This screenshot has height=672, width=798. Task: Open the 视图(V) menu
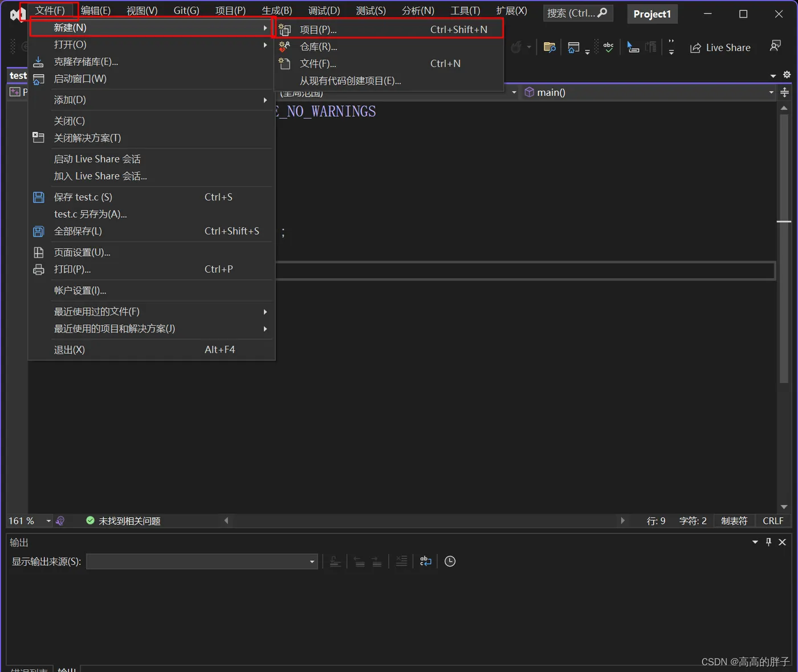click(x=142, y=11)
